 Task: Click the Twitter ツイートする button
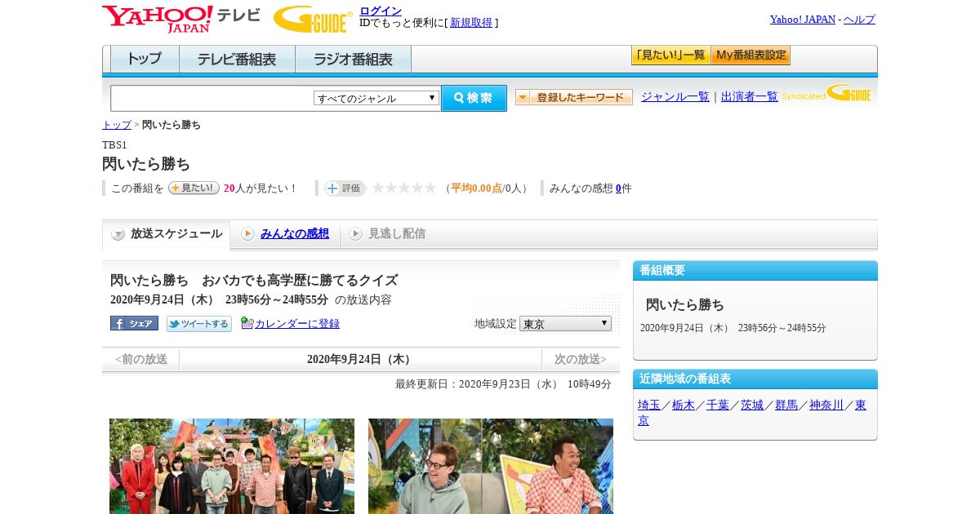pos(199,324)
